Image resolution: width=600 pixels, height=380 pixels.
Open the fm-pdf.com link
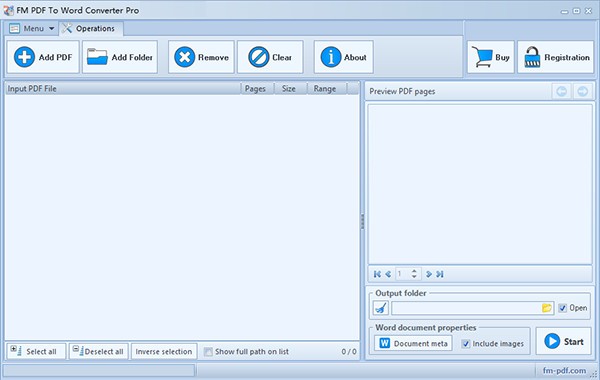click(564, 370)
